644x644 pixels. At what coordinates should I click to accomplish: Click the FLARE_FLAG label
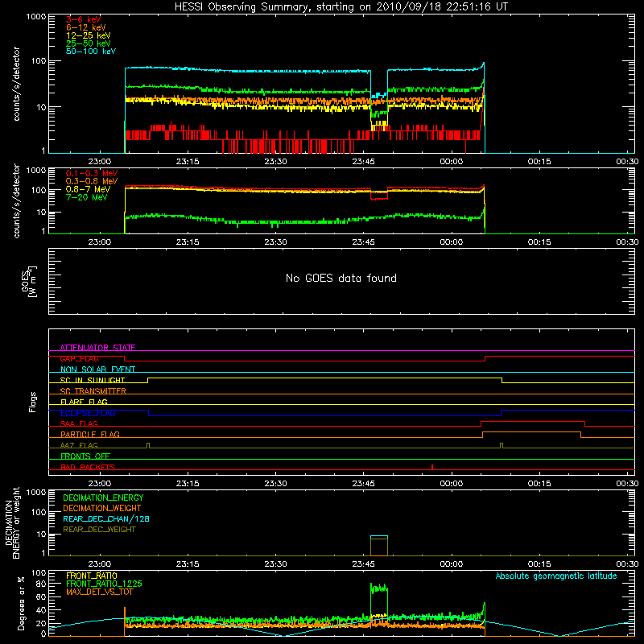[84, 402]
